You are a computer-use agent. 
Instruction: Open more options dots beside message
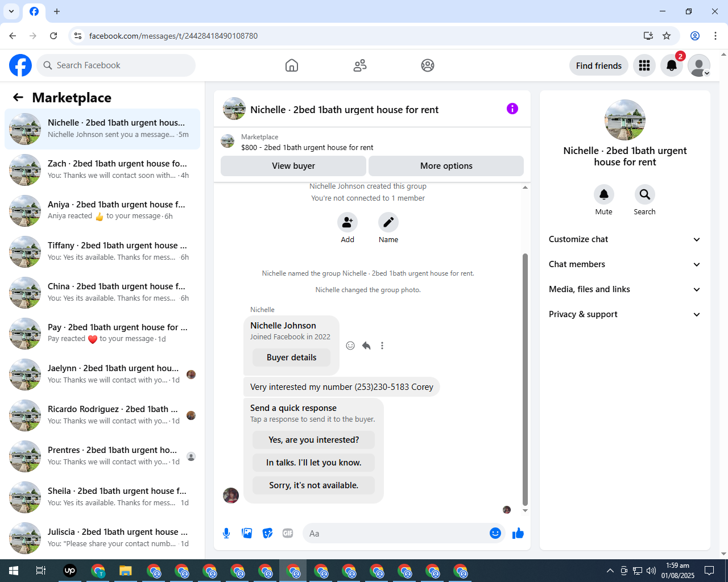382,346
